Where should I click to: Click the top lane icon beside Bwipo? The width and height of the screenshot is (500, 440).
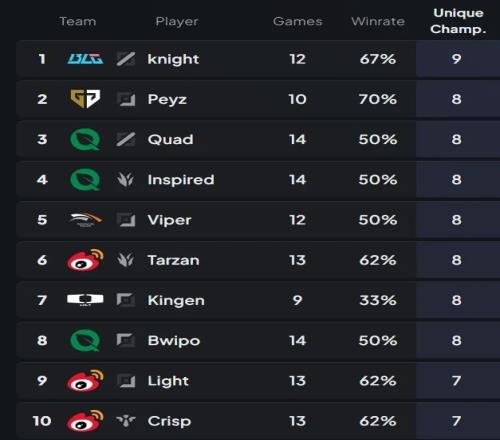click(x=126, y=340)
